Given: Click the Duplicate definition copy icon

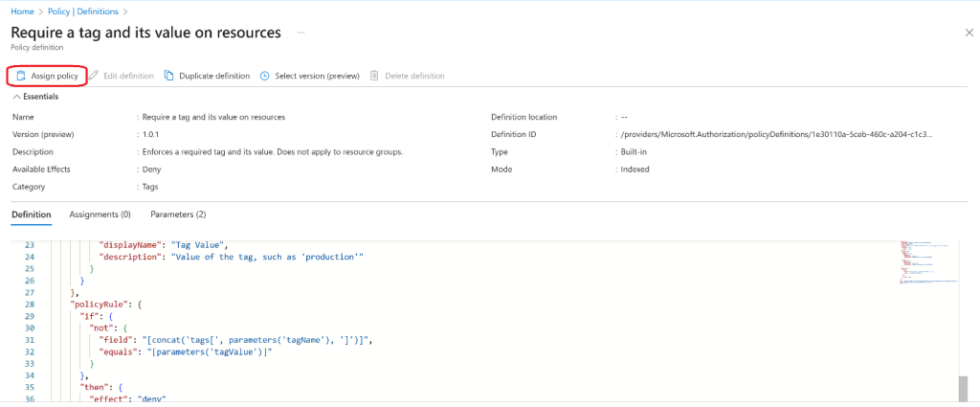Looking at the screenshot, I should [169, 76].
